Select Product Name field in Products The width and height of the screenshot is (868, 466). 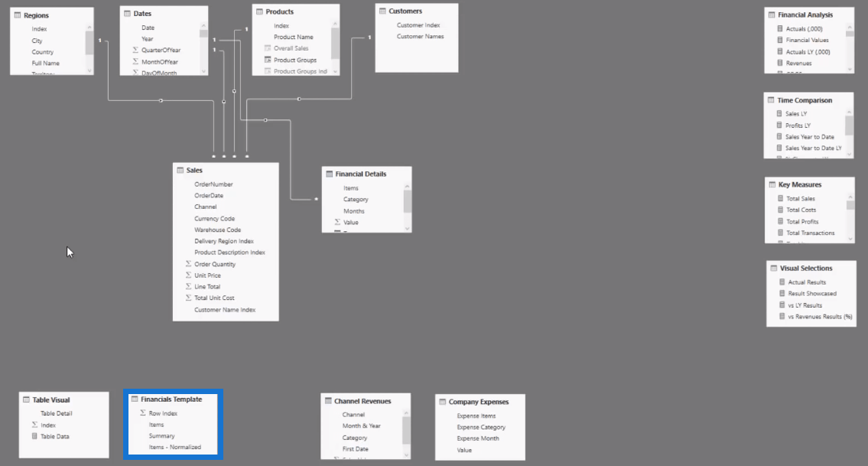(294, 37)
